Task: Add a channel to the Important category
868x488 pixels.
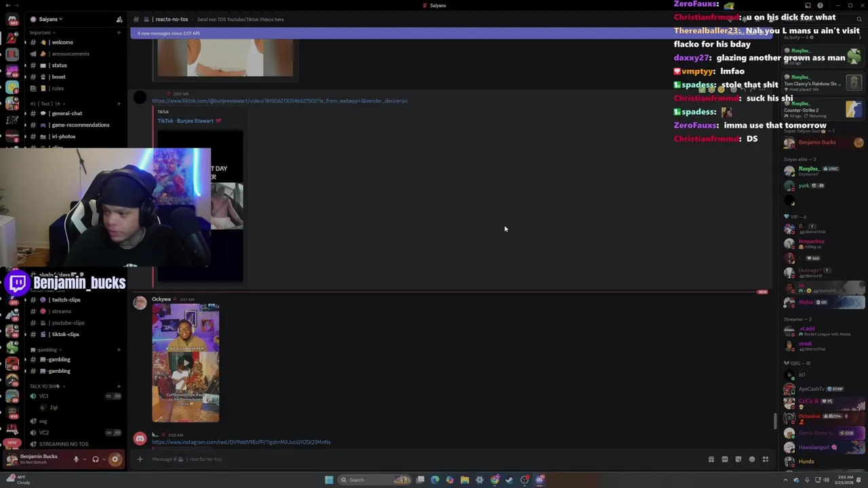Action: 119,33
